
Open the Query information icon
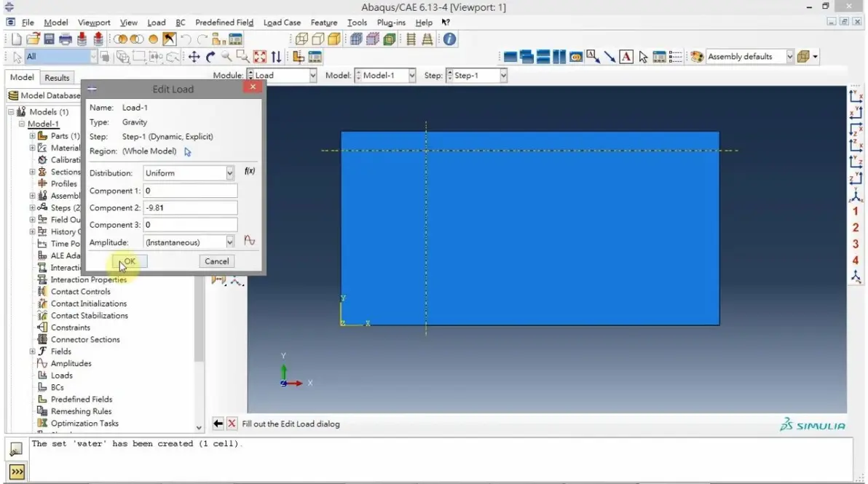coord(449,39)
